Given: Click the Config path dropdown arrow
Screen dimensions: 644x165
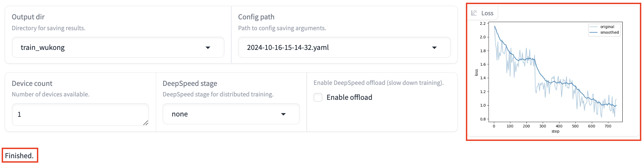Looking at the screenshot, I should click(434, 48).
